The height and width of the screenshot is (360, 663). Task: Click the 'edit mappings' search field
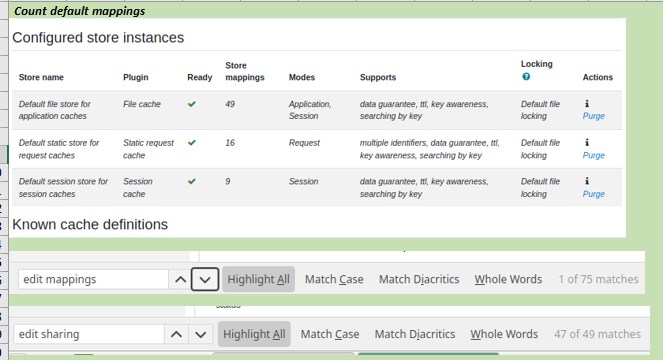point(93,279)
